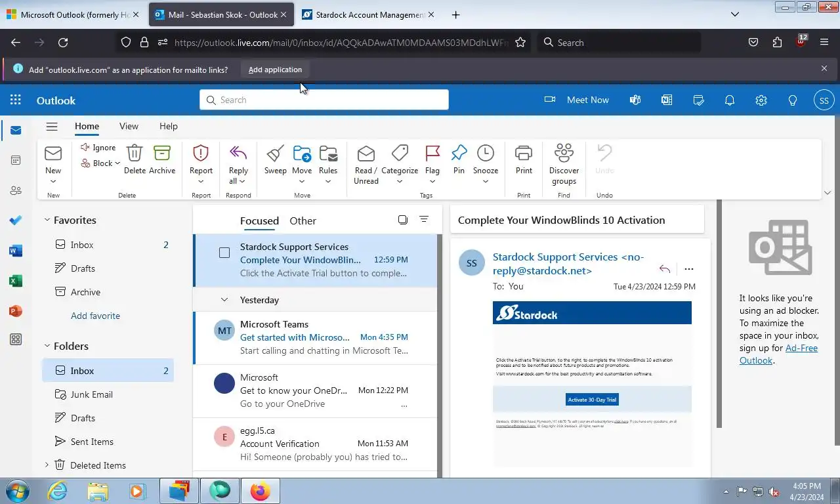Pin the selected message

click(459, 159)
